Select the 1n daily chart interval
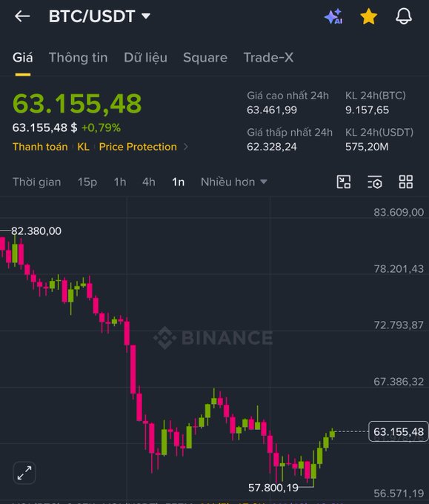This screenshot has height=504, width=429. click(178, 182)
